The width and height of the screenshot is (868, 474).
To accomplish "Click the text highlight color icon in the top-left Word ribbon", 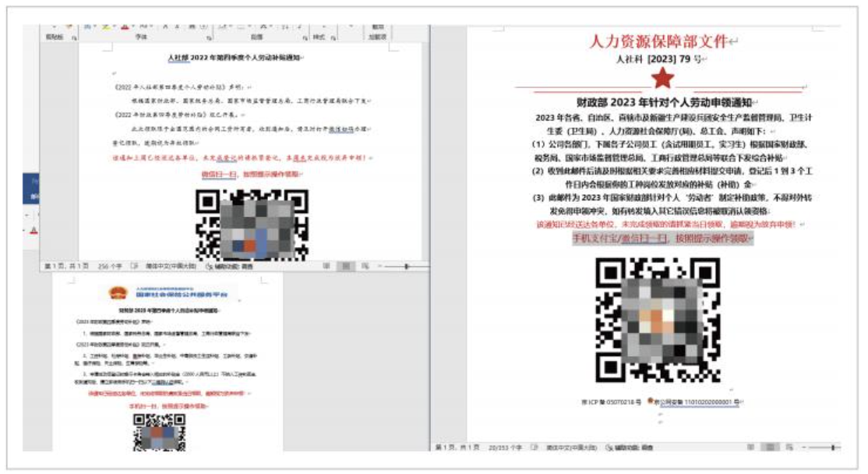I will coord(106,27).
